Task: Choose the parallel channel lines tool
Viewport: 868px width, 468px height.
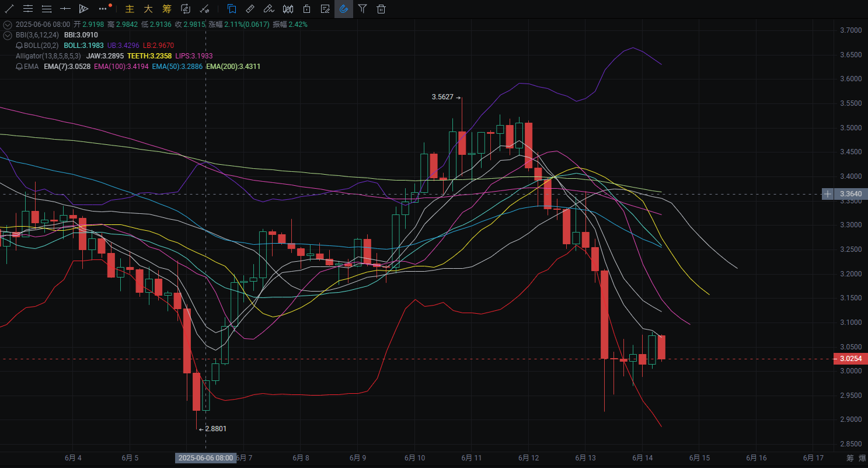Action: (28, 9)
